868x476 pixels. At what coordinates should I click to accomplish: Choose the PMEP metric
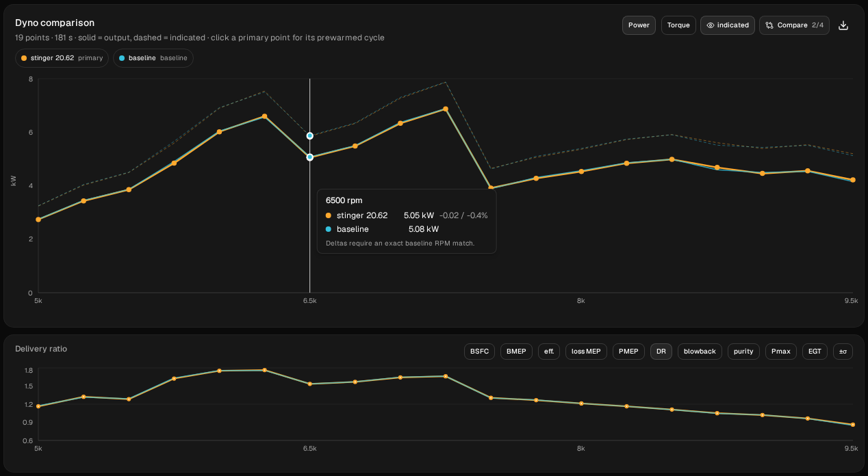click(628, 352)
